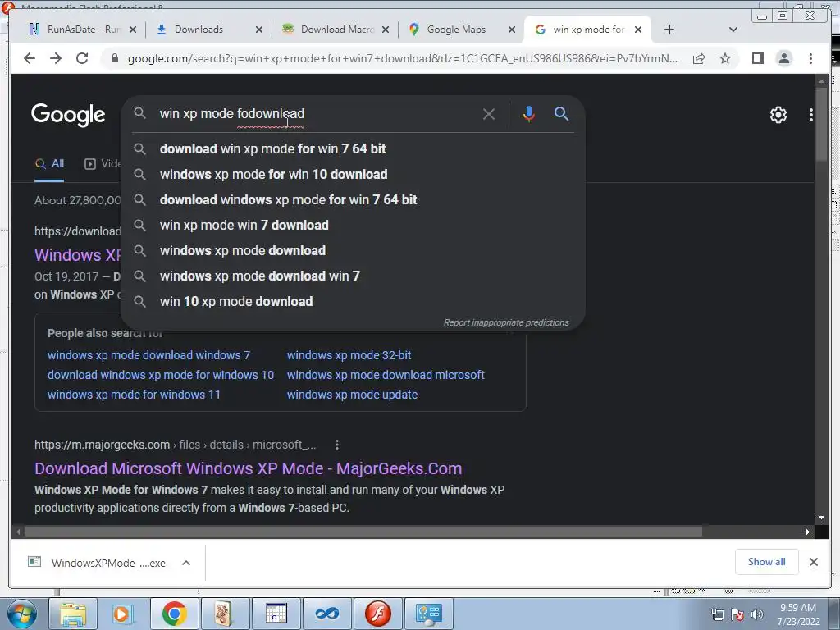
Task: Click the Google logo
Action: coord(68,115)
